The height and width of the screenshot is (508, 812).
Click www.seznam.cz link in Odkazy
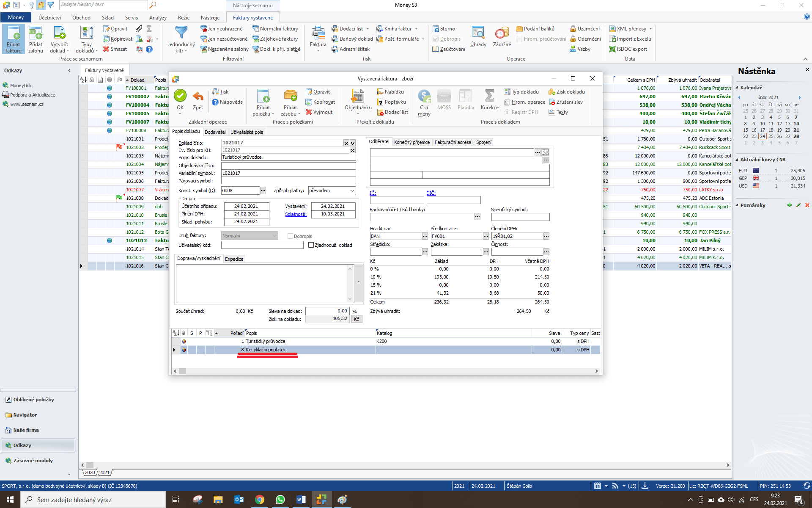[x=27, y=104]
